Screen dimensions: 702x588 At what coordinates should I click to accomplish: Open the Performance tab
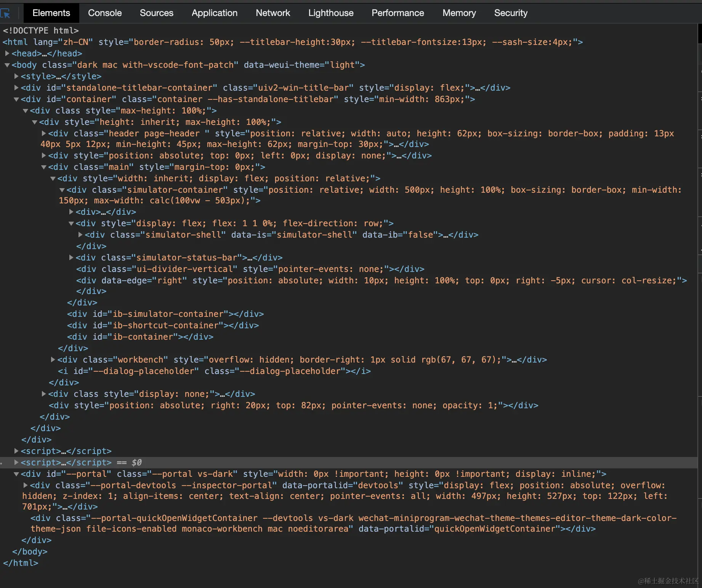[397, 13]
